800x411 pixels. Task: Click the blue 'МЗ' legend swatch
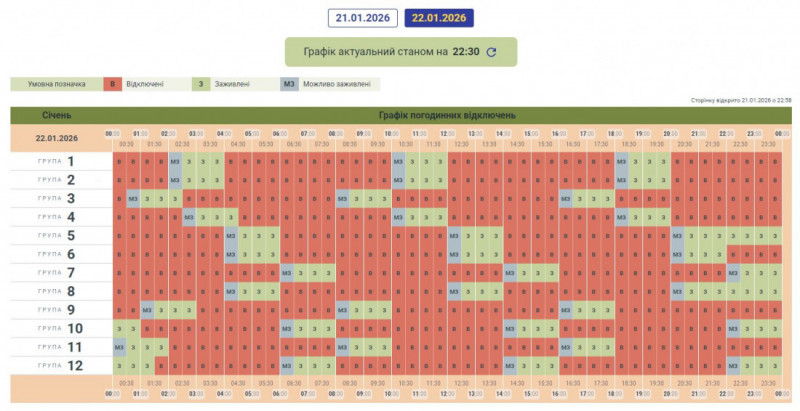(x=290, y=85)
